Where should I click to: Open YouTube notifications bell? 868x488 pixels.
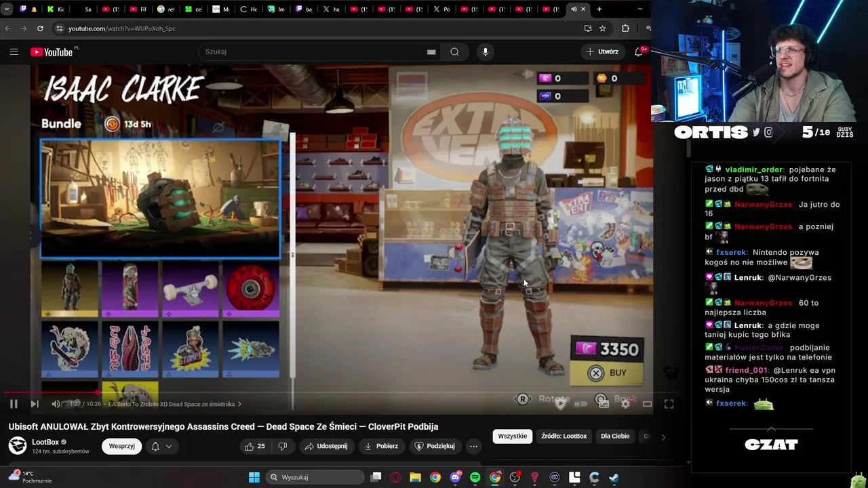639,52
